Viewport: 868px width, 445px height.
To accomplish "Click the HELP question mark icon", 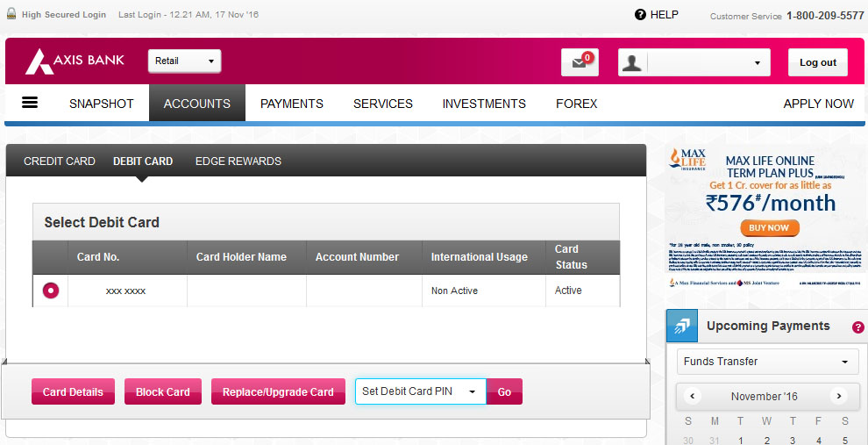I will pyautogui.click(x=640, y=15).
